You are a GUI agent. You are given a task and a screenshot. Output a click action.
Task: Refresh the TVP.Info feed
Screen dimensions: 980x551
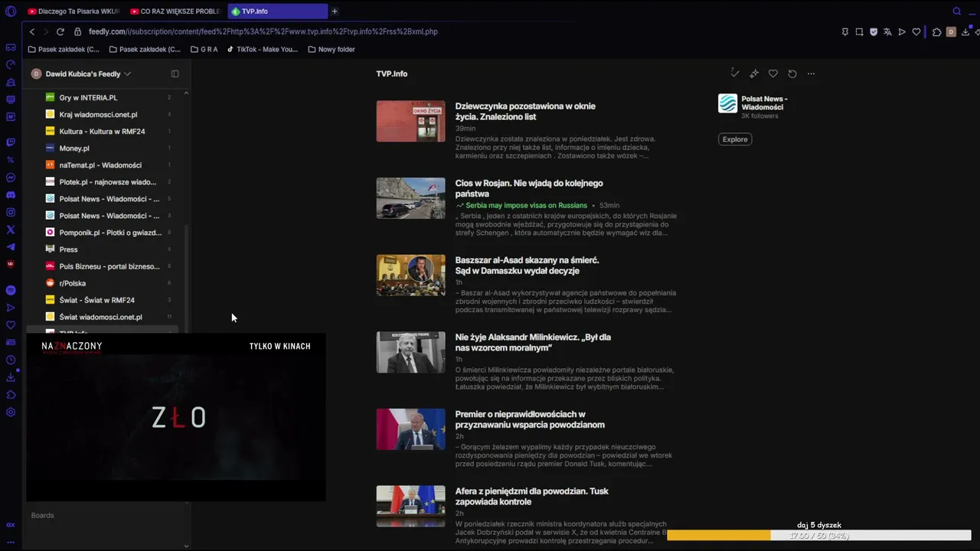[792, 73]
